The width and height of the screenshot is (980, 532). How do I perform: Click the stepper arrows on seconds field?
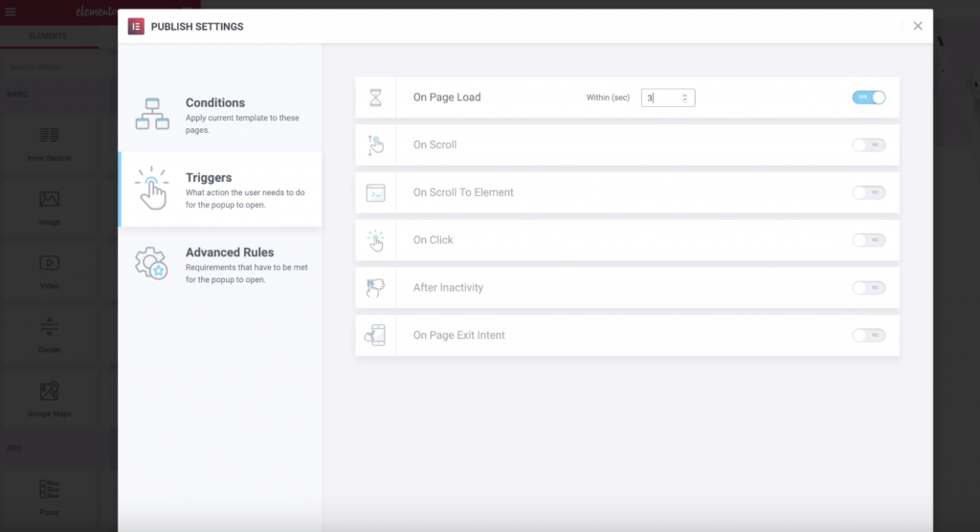point(684,98)
